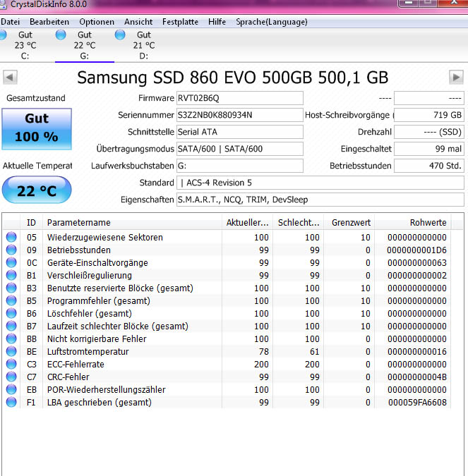Click the Gut 100 % health status button
The height and width of the screenshot is (476, 468).
point(37,129)
